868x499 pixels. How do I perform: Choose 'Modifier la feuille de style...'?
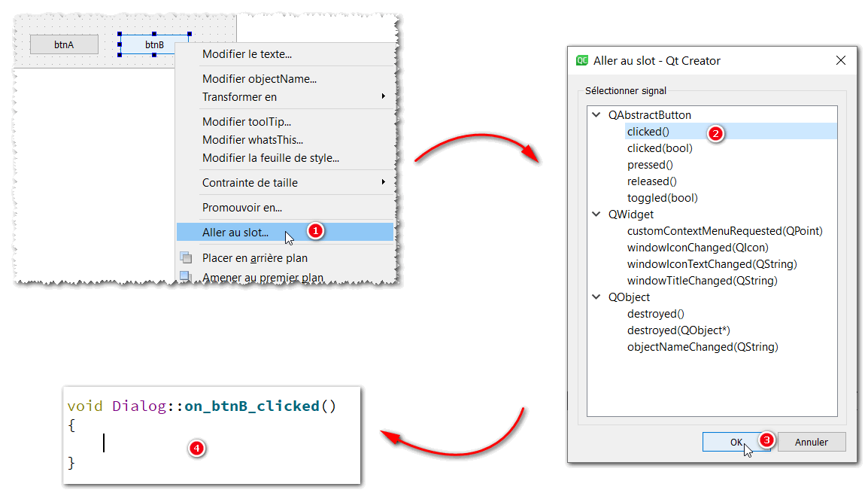click(270, 158)
